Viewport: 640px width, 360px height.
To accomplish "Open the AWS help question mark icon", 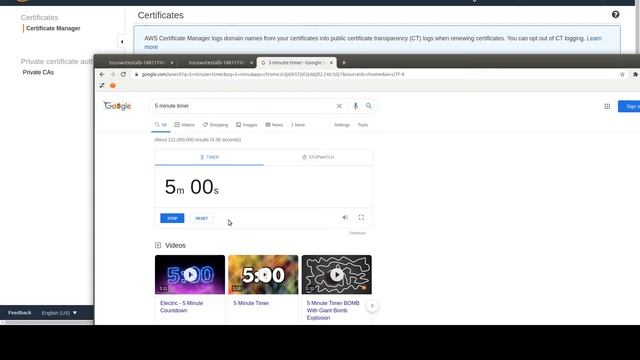I will coord(615,15).
